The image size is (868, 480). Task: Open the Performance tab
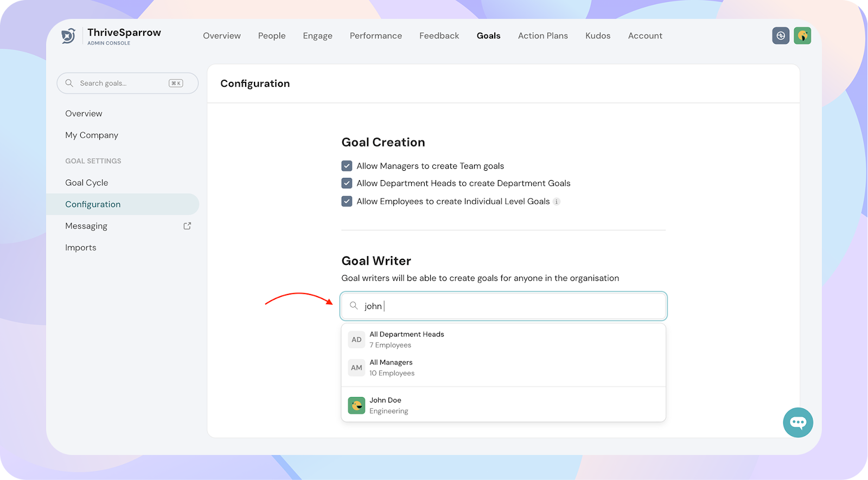coord(376,36)
